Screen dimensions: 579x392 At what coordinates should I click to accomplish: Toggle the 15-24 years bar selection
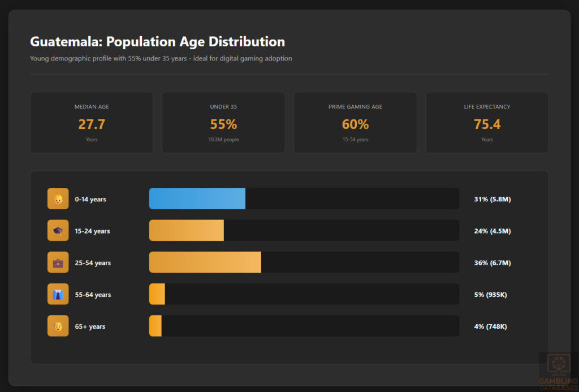pyautogui.click(x=187, y=230)
